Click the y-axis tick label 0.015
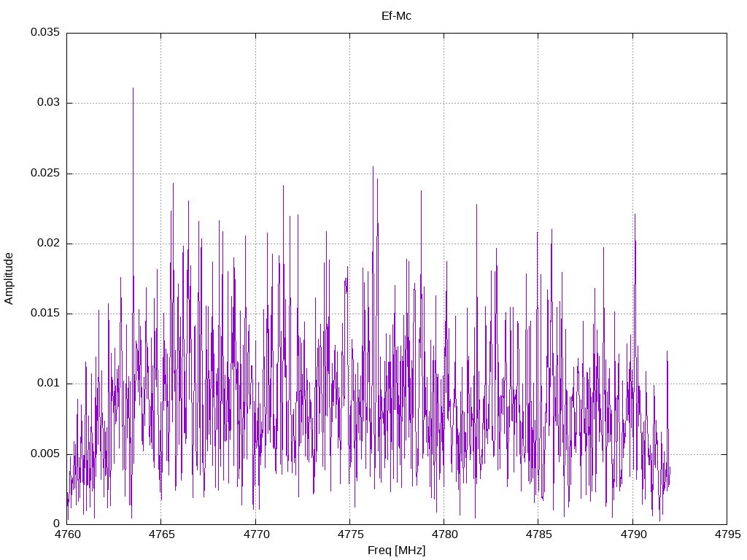747x560 pixels. tap(45, 313)
